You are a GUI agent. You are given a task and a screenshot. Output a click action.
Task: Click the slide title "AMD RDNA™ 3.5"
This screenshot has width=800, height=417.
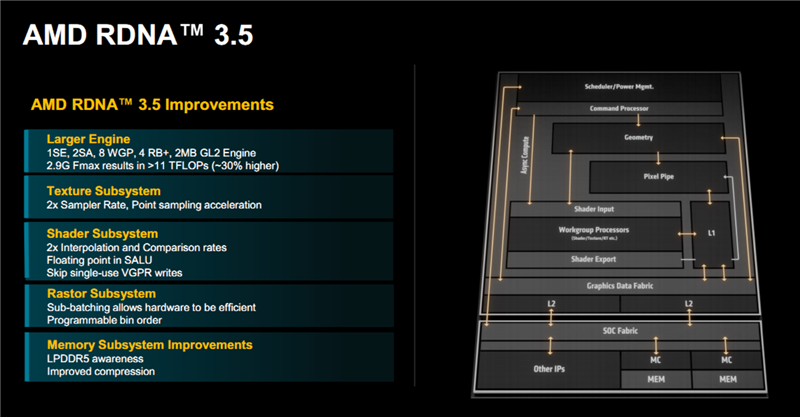tap(138, 35)
